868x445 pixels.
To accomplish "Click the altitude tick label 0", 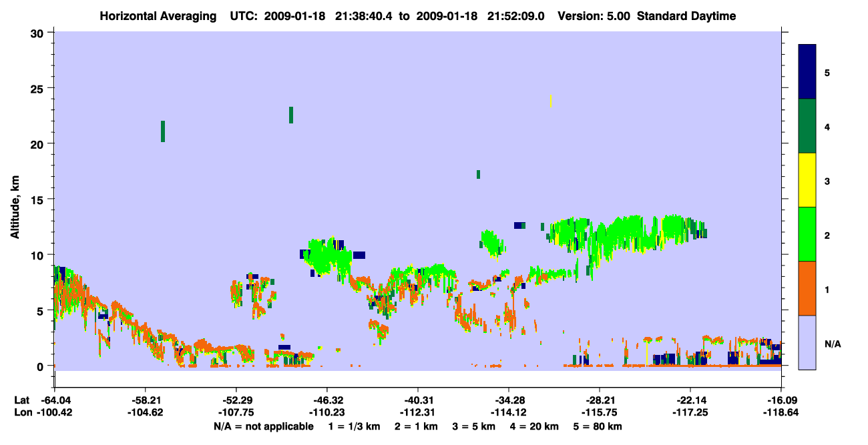I will 41,366.
